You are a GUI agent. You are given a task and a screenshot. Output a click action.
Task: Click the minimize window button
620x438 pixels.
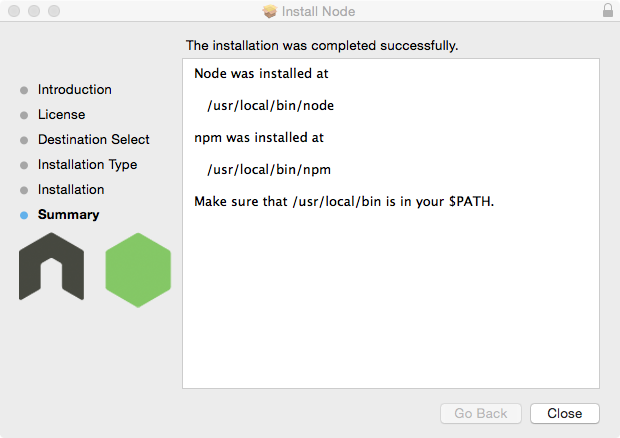pos(34,11)
